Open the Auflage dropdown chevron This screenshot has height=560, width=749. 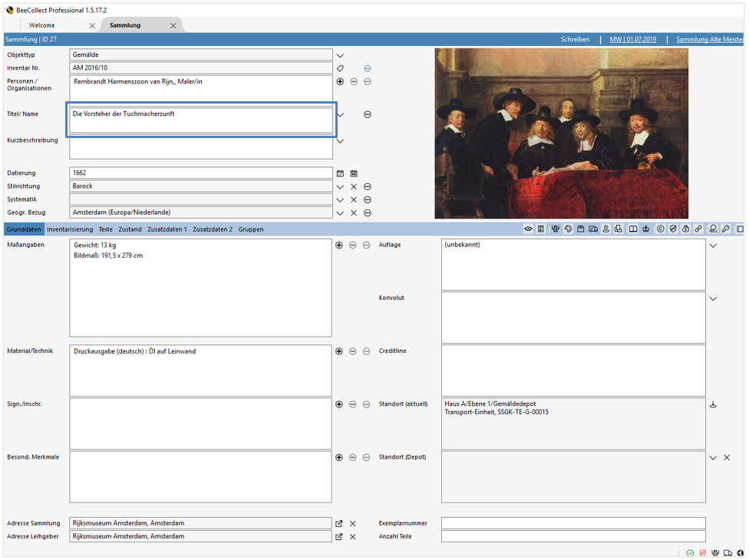[x=713, y=245]
